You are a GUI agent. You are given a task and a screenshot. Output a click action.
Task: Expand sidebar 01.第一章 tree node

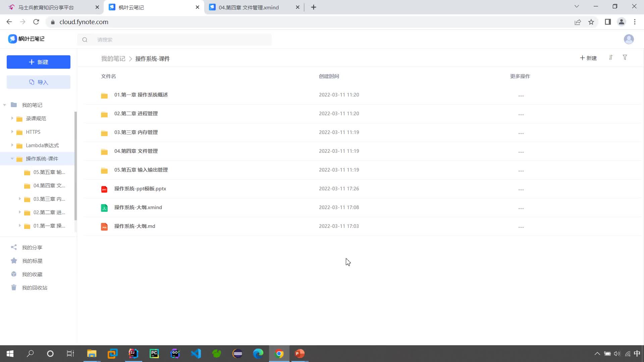click(19, 226)
